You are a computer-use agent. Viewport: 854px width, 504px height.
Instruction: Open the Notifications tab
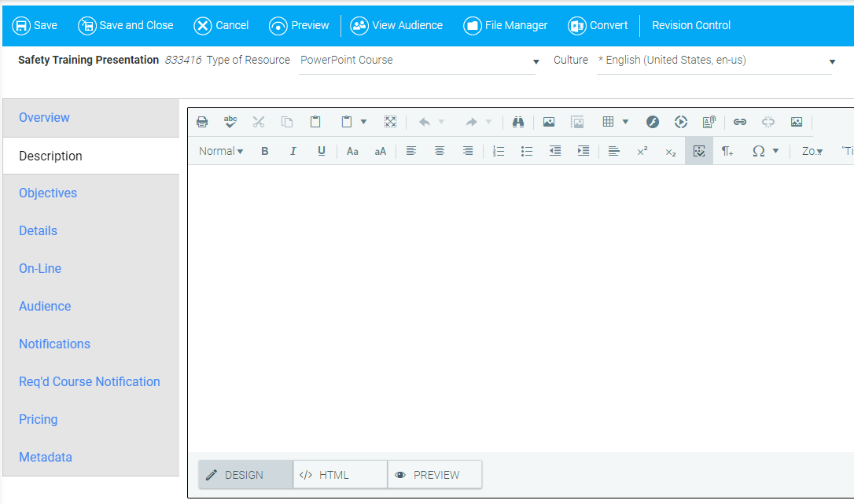click(x=54, y=344)
